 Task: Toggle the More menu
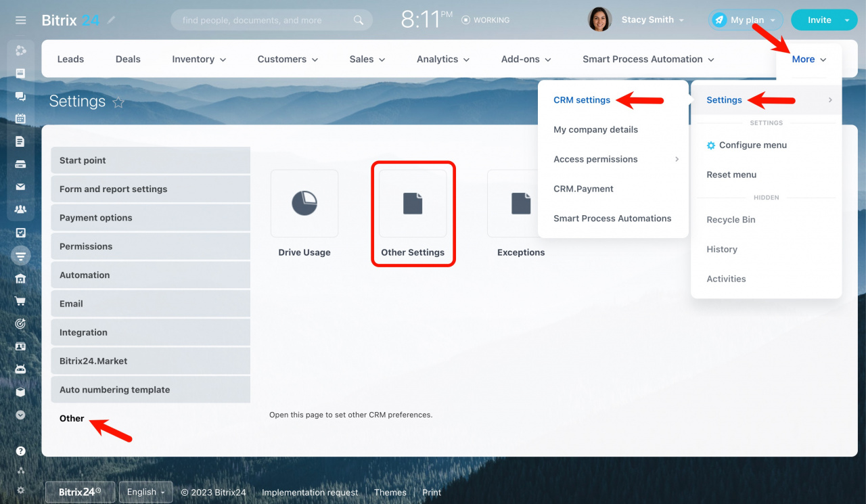point(809,60)
